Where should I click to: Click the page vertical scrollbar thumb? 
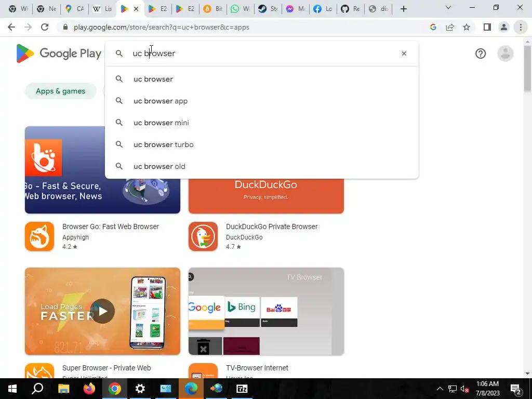tap(527, 68)
